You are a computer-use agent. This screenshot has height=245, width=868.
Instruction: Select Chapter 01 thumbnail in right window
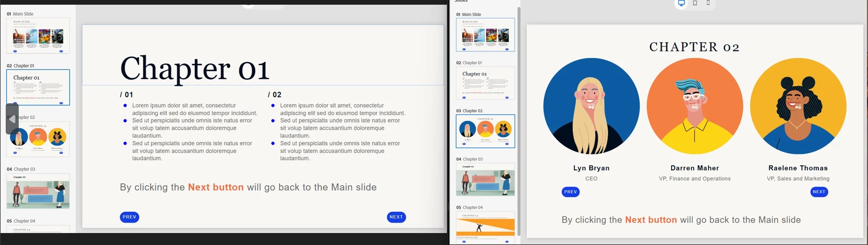[485, 83]
